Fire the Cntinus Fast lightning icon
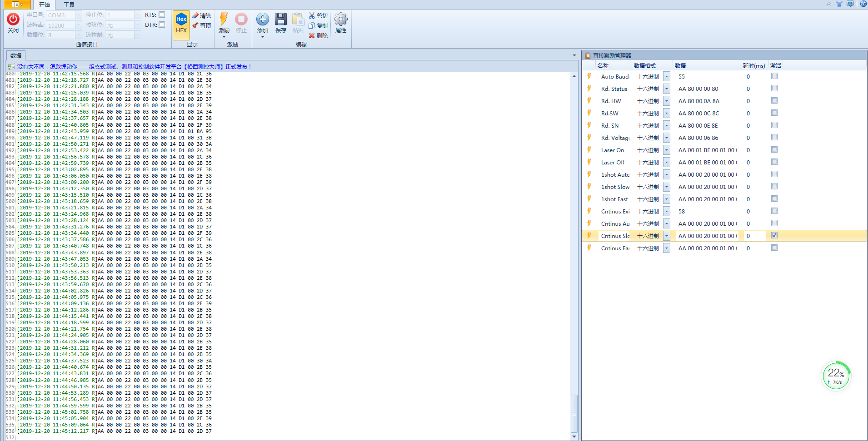868x441 pixels. pyautogui.click(x=589, y=248)
